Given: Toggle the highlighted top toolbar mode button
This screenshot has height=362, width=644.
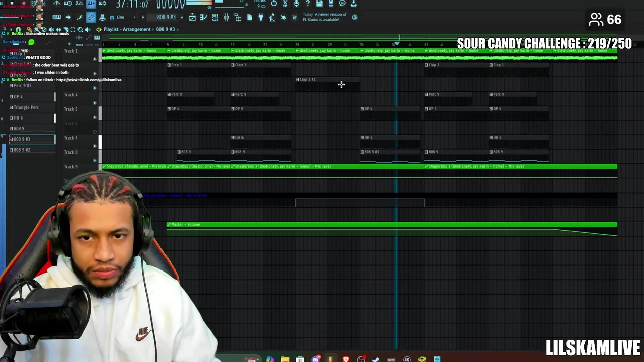Looking at the screenshot, I should tap(91, 4).
